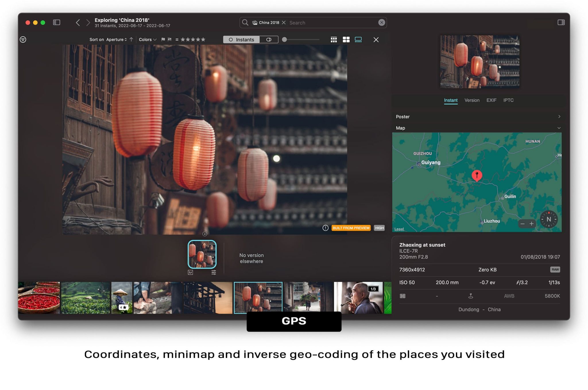588x390 pixels.
Task: Click the Guiyang city label on map
Action: [x=431, y=163]
